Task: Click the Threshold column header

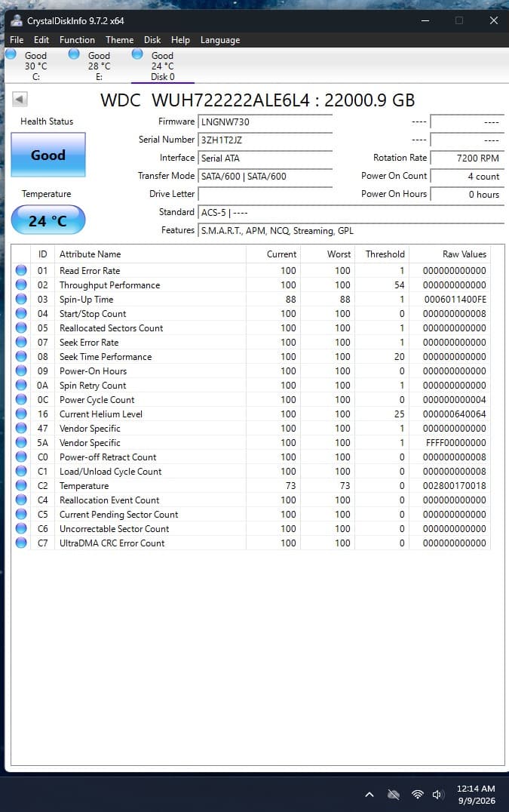Action: 382,254
